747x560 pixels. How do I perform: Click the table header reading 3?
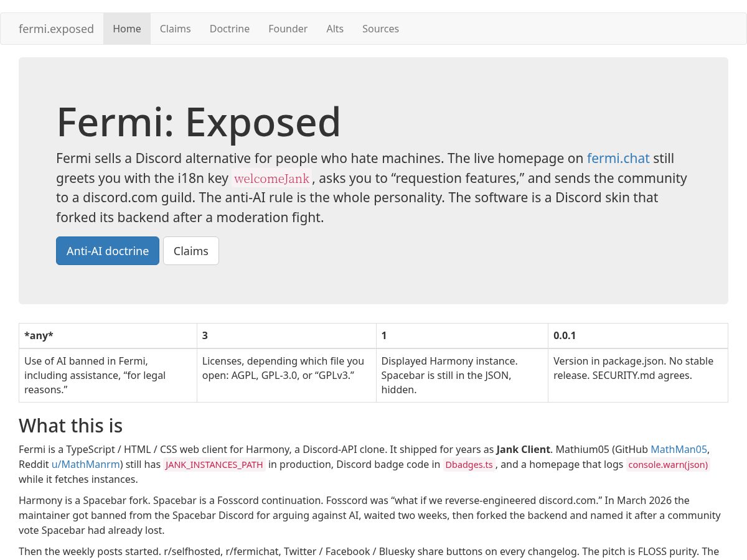click(x=286, y=336)
